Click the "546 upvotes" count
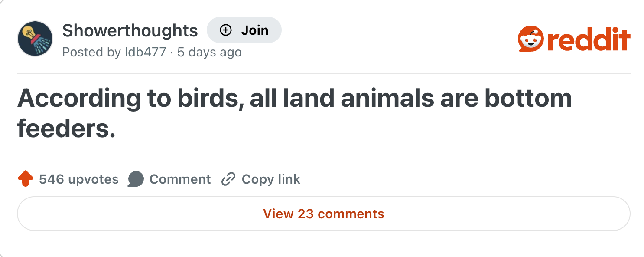644x257 pixels. 78,179
